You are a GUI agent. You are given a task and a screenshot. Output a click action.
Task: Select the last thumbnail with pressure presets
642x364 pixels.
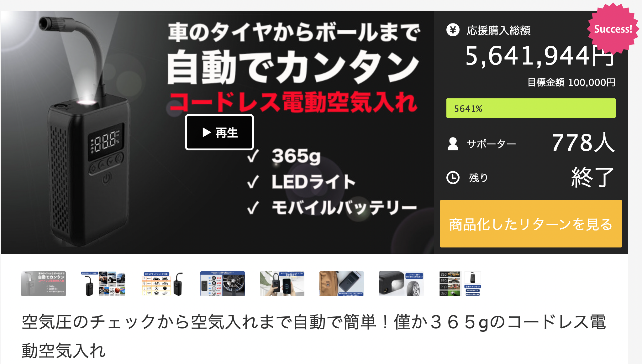(x=460, y=284)
